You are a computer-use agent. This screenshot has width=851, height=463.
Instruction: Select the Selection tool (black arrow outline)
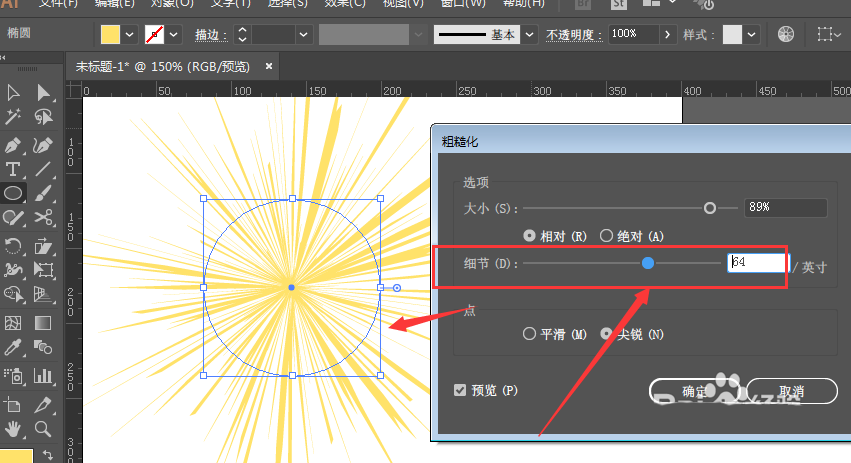pos(13,92)
